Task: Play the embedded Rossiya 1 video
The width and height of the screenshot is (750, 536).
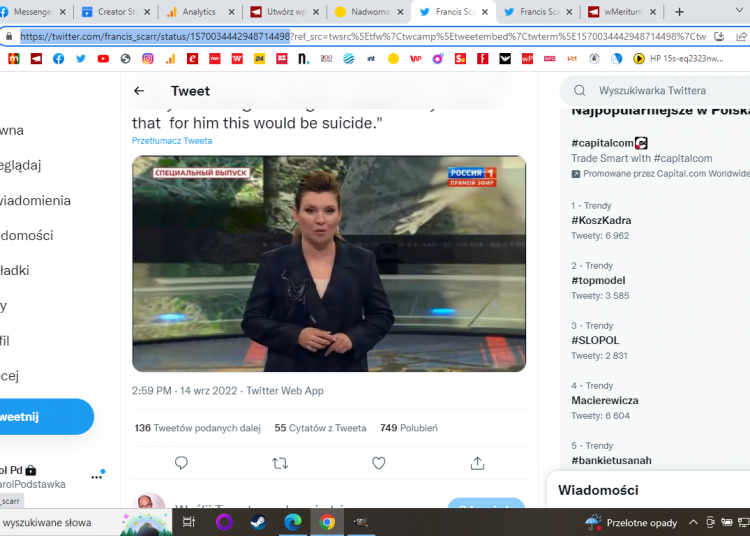Action: click(x=329, y=264)
